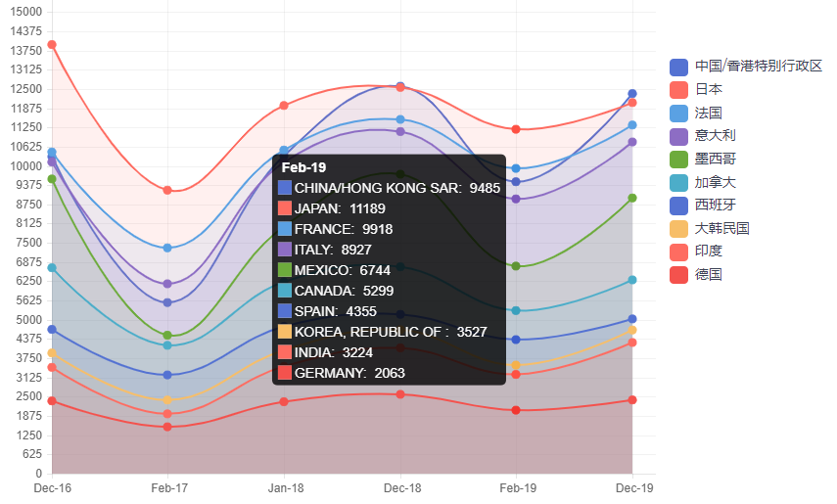Image resolution: width=837 pixels, height=504 pixels.
Task: Click tooltip row 'MEXICO: 6744'
Action: point(334,271)
